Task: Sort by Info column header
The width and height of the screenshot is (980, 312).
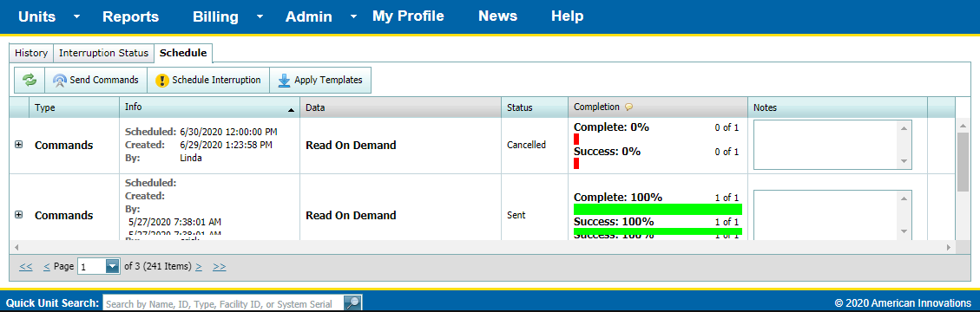Action: 209,107
